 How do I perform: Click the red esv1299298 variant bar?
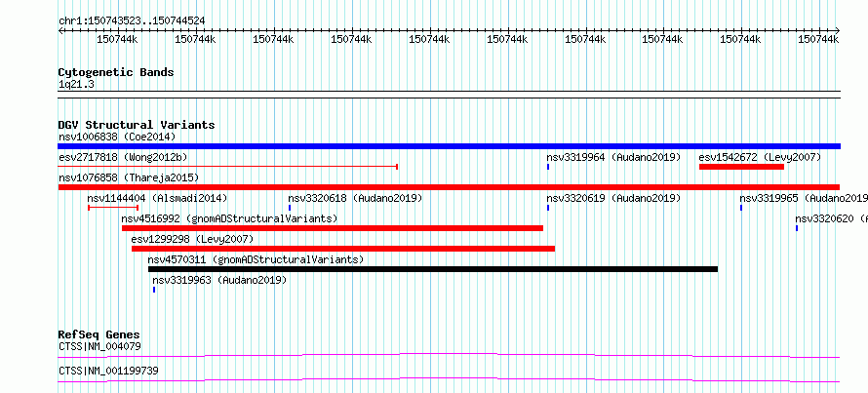343,249
